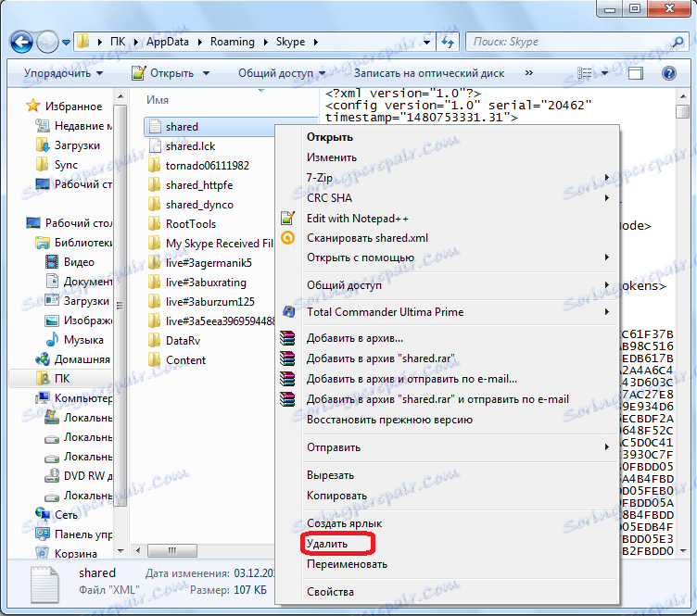Open the Общий доступ toolbar dropdown
697x616 pixels.
282,73
